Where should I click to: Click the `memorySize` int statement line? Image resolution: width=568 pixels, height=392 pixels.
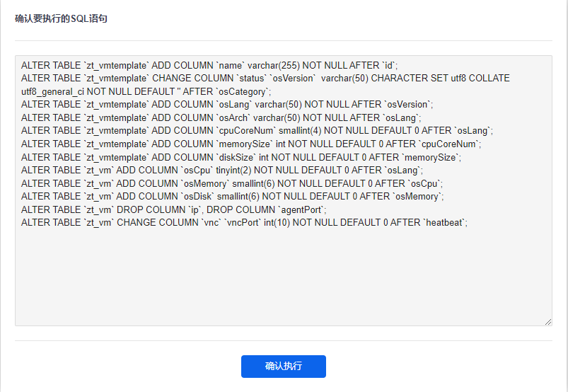(x=251, y=144)
